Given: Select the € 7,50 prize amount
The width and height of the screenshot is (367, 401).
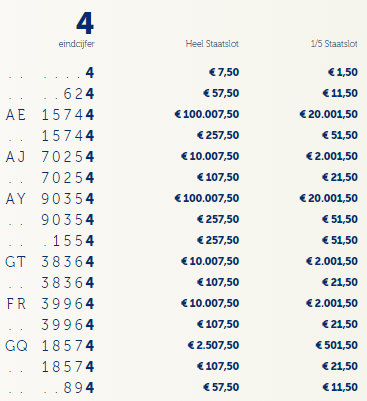Looking at the screenshot, I should [224, 72].
